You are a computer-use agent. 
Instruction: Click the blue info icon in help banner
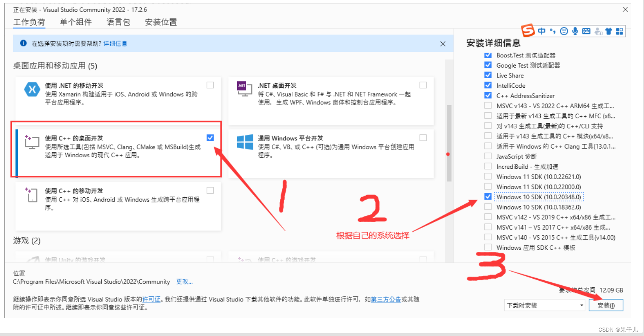(23, 43)
